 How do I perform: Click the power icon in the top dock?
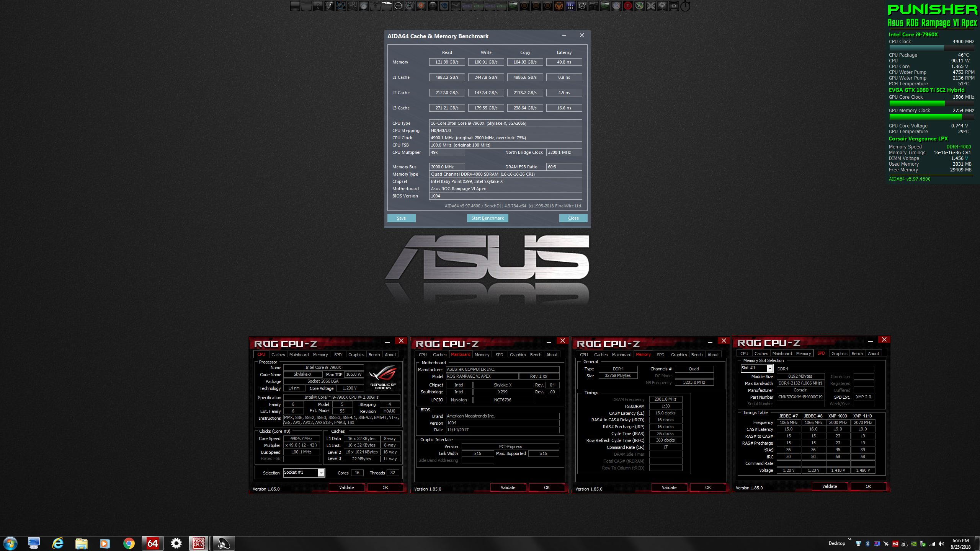coord(685,6)
